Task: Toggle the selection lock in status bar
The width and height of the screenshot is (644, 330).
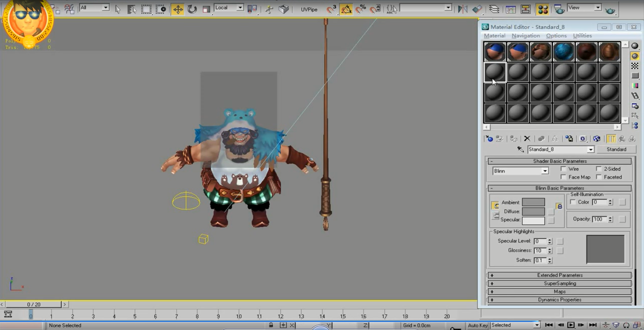Action: tap(271, 325)
